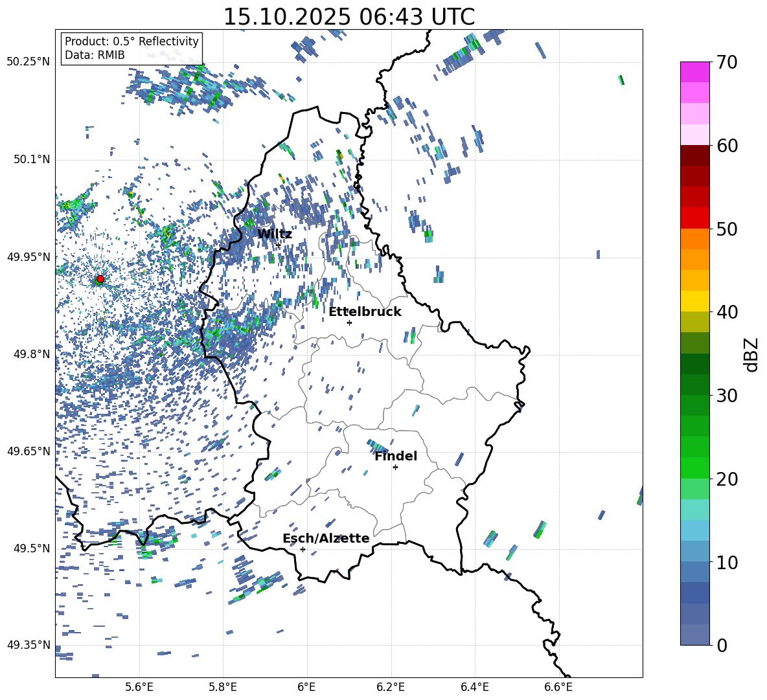Pick the yellow 40 dBZ colorbar swatch
The image size is (767, 700).
[695, 301]
